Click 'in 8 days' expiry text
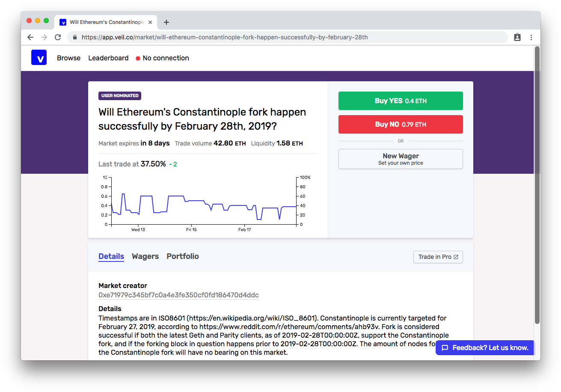Viewport: 561px width, 392px height. 155,143
